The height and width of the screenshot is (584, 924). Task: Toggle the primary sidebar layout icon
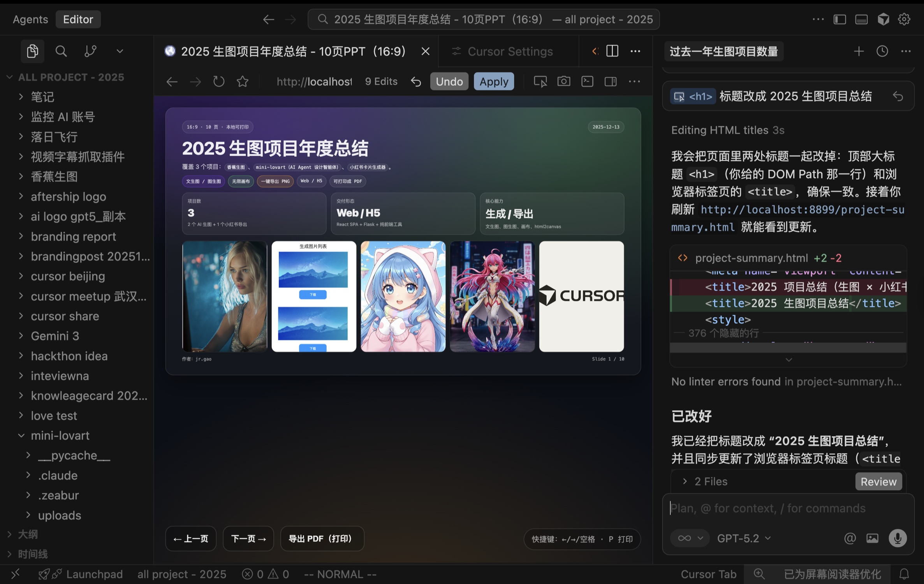840,19
